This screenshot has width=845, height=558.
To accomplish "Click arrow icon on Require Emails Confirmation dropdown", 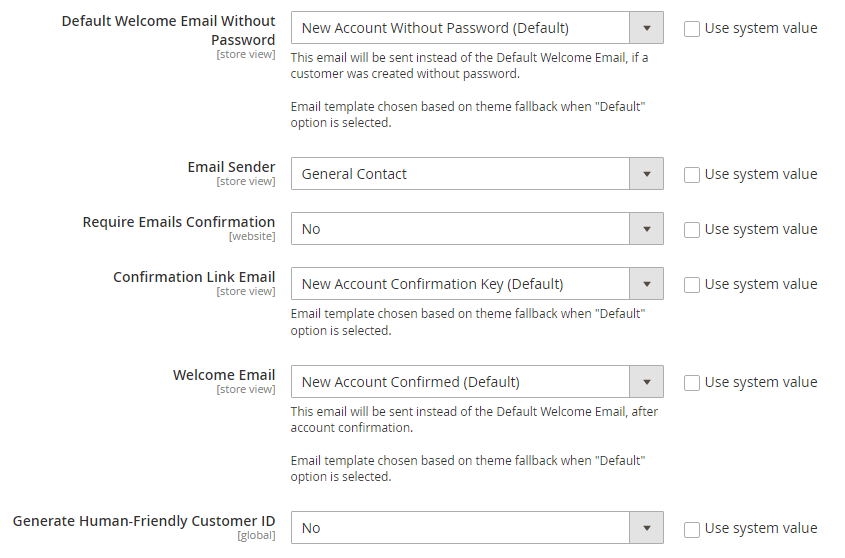I will pos(647,229).
